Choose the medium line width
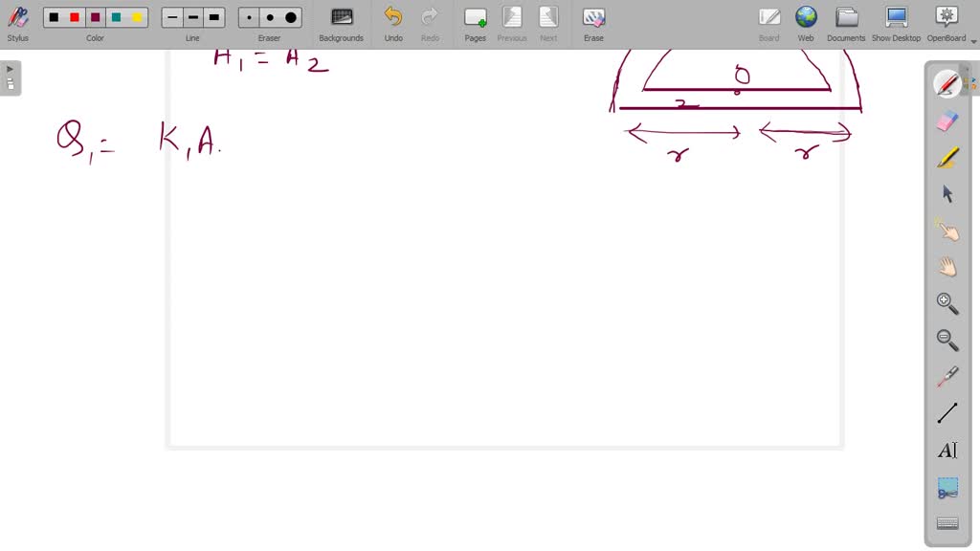 193,17
